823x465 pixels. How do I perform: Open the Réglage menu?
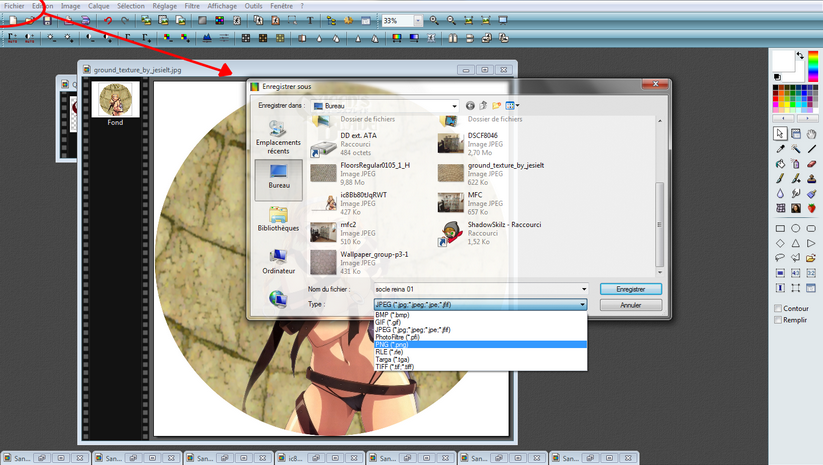[x=165, y=6]
